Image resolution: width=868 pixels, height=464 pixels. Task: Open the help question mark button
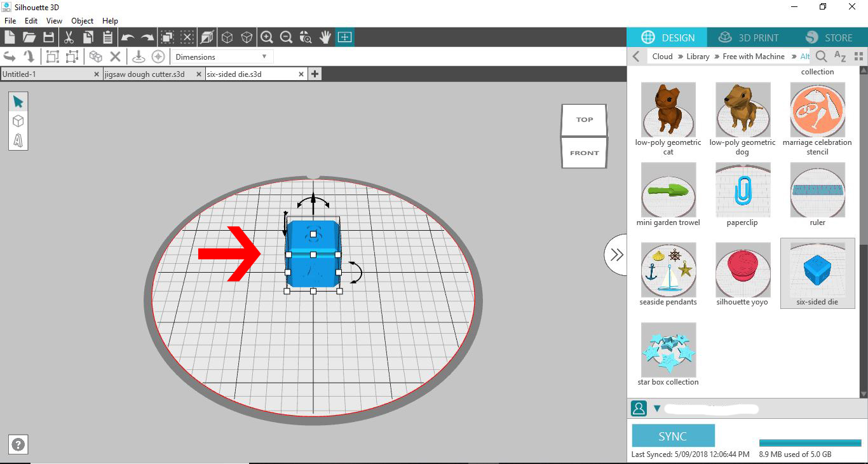pos(18,445)
